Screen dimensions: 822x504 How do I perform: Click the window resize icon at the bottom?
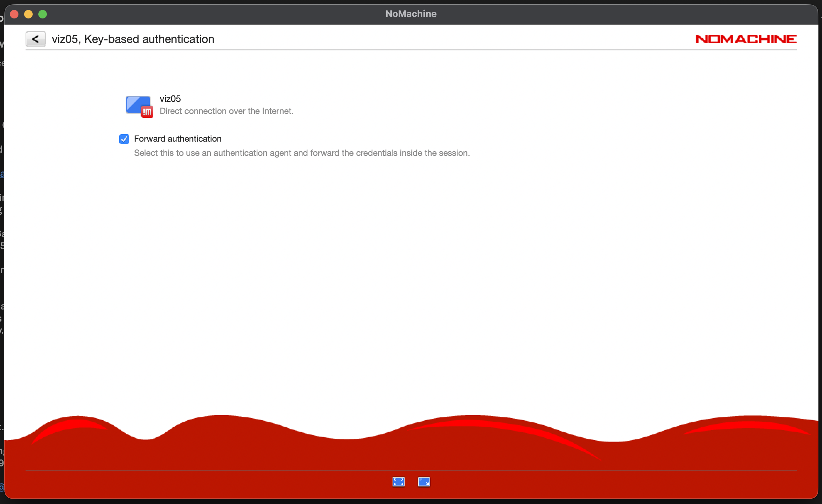click(424, 482)
